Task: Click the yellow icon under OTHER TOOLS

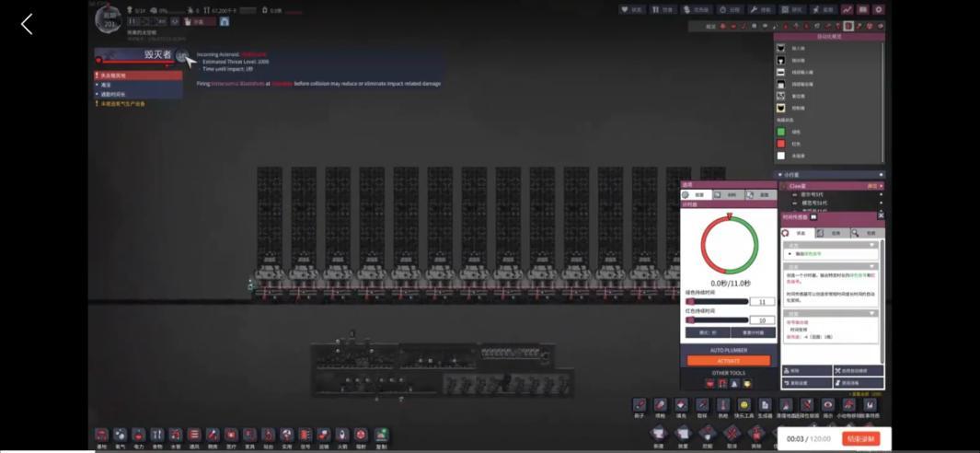Action: pos(747,384)
